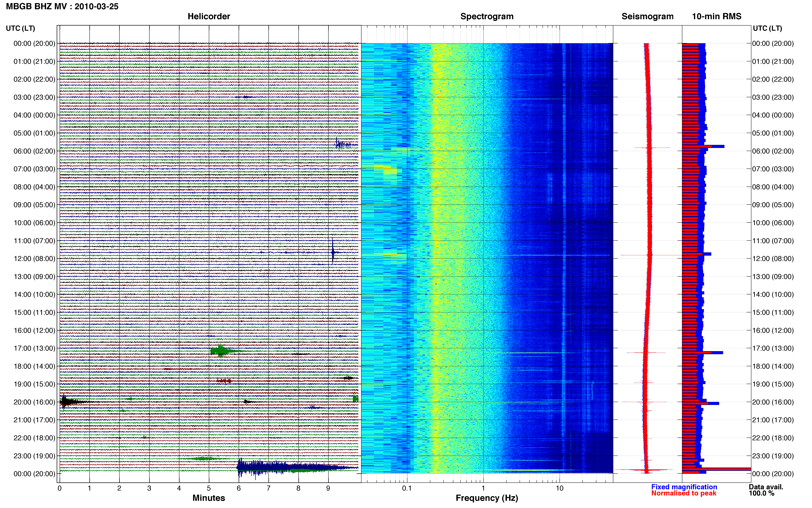Screen dimensions: 812x508
Task: Click the black event burst at 20:00
Action: [72, 402]
